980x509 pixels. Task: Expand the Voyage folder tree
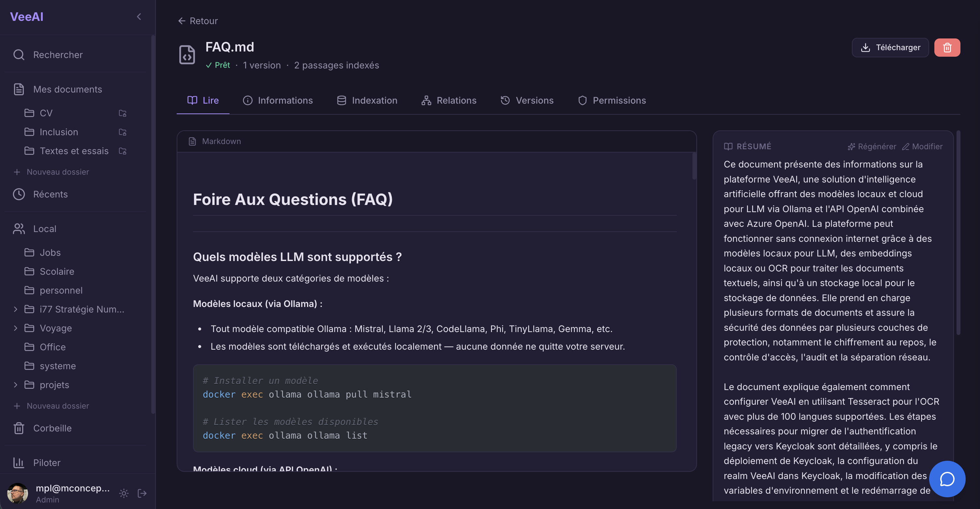[16, 328]
